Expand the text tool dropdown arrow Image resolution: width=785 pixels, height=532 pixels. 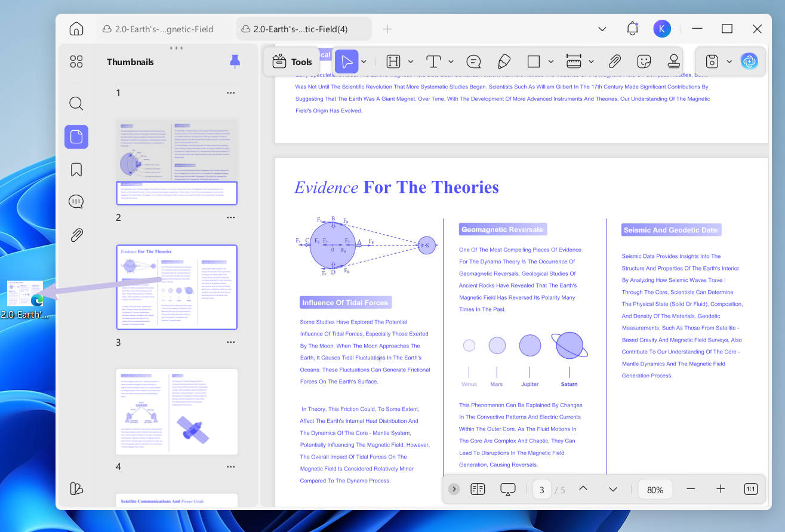451,61
